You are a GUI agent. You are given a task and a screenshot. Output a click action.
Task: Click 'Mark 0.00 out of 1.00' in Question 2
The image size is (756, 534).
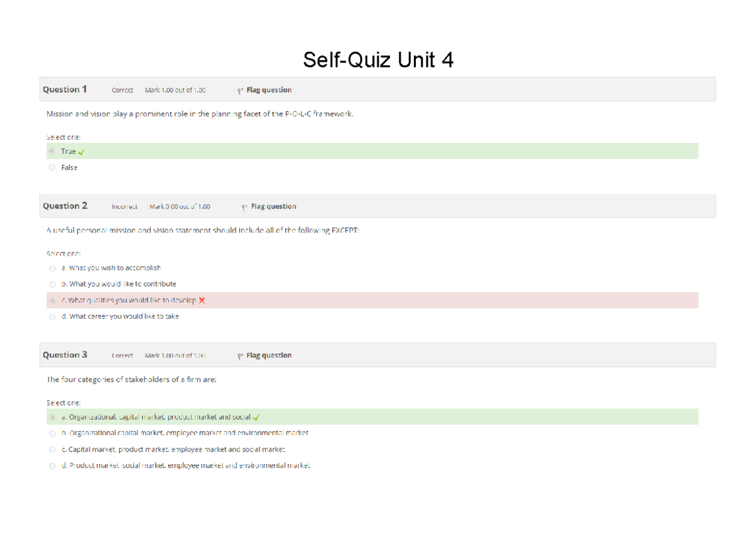[179, 206]
